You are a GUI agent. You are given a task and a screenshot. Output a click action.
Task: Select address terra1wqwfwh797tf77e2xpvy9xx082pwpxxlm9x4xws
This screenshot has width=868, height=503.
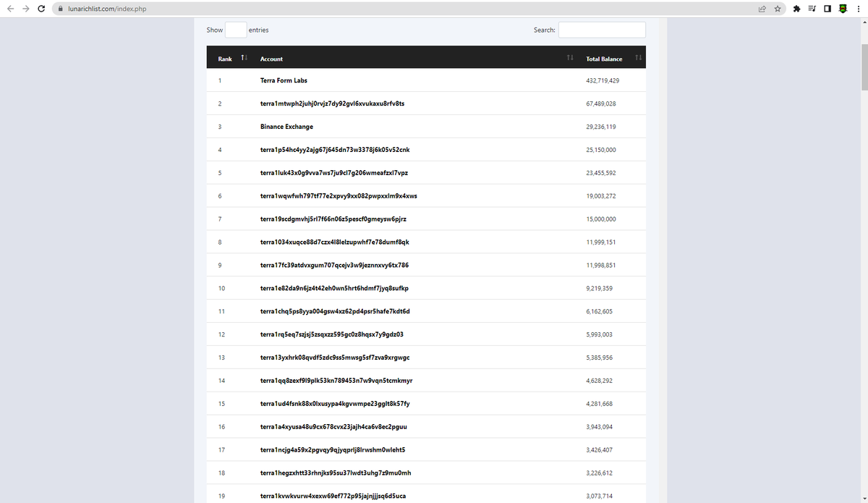click(338, 196)
